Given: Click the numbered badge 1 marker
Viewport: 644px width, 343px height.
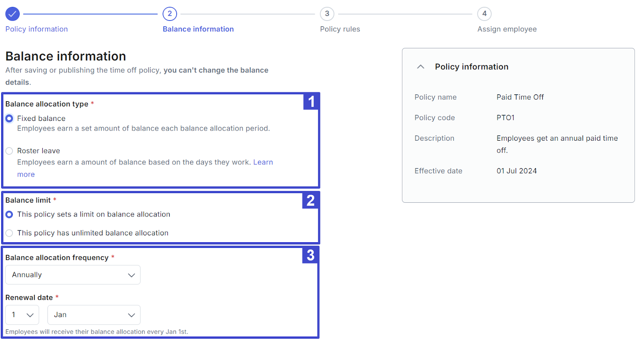Looking at the screenshot, I should pyautogui.click(x=311, y=102).
